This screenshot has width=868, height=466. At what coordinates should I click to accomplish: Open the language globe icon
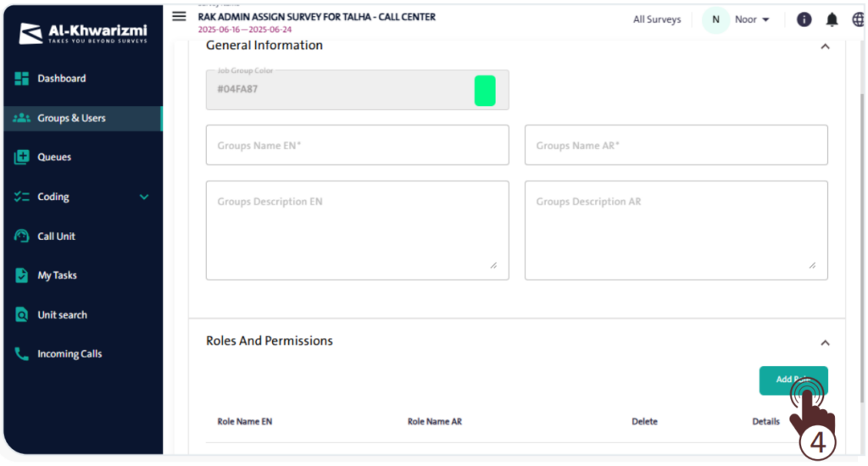[859, 19]
